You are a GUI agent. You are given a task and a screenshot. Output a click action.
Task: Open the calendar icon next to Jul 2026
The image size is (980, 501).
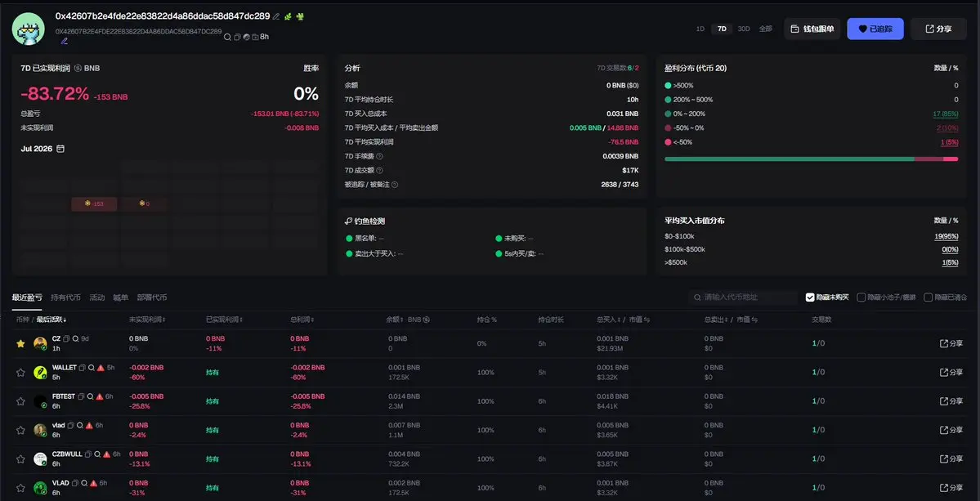point(60,149)
